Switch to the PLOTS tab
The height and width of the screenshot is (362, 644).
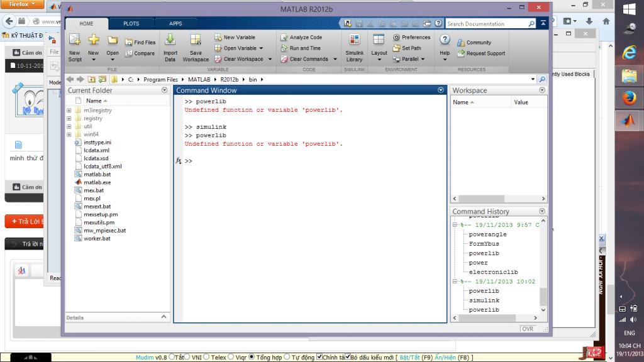(131, 24)
